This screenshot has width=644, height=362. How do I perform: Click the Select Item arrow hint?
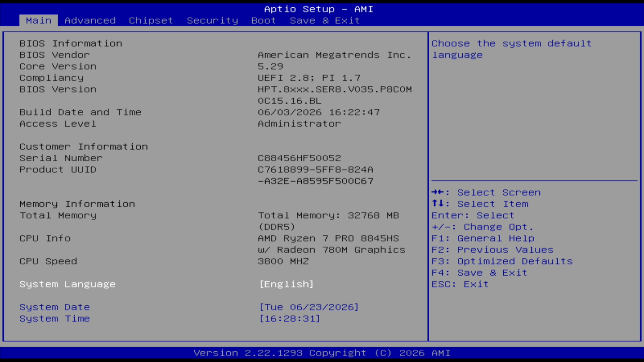pyautogui.click(x=480, y=204)
